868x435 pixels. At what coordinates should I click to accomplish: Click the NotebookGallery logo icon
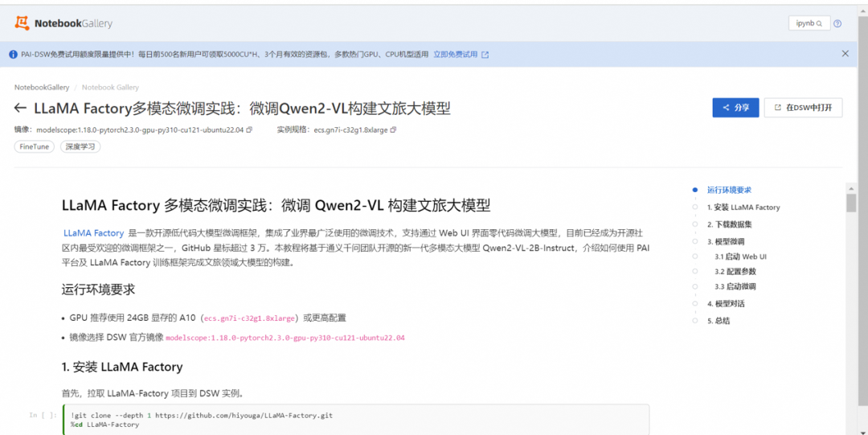pyautogui.click(x=22, y=23)
